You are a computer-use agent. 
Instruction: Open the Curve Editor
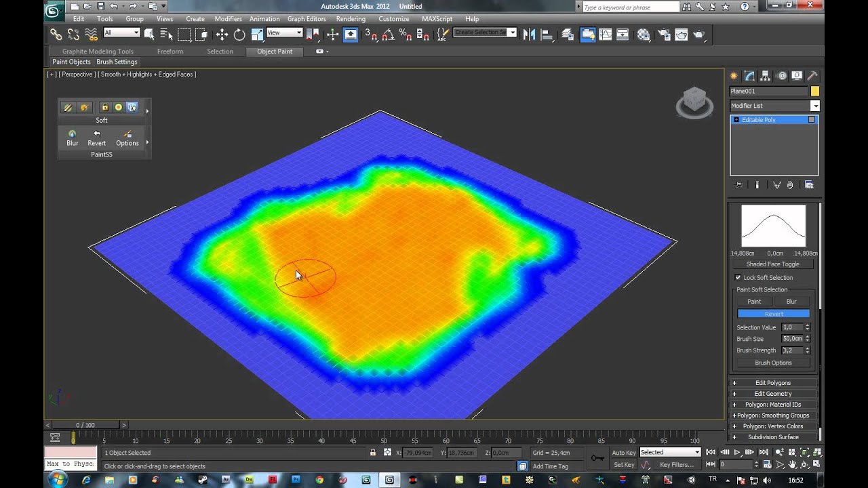pos(606,34)
